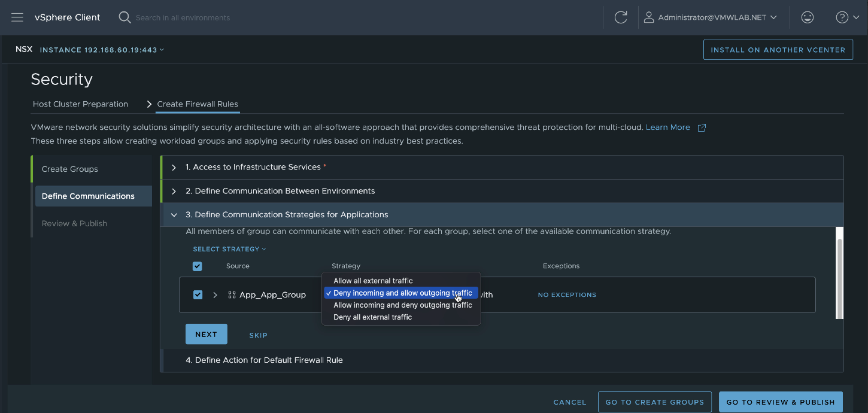The height and width of the screenshot is (413, 868).
Task: Choose Deny incoming and allow outgoing traffic
Action: (401, 293)
